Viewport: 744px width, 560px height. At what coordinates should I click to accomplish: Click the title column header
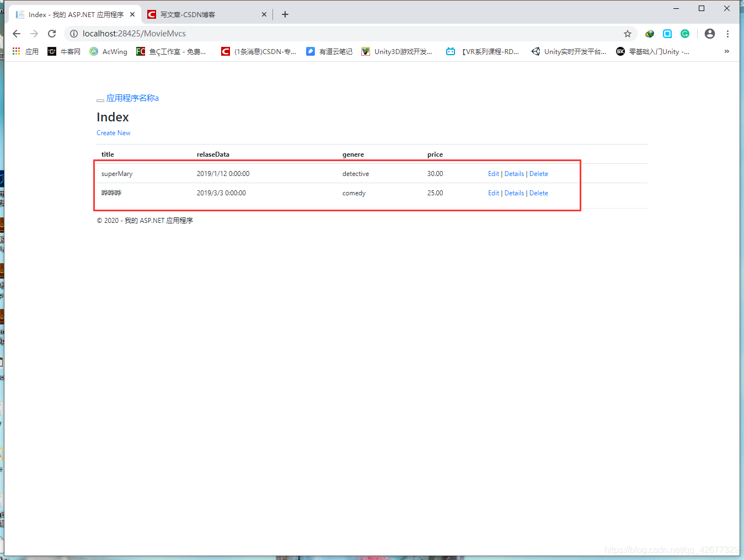[108, 154]
